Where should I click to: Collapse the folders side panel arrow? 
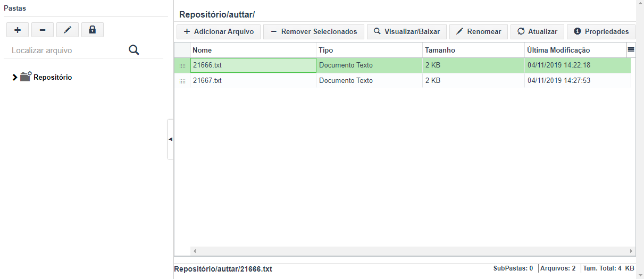(170, 139)
